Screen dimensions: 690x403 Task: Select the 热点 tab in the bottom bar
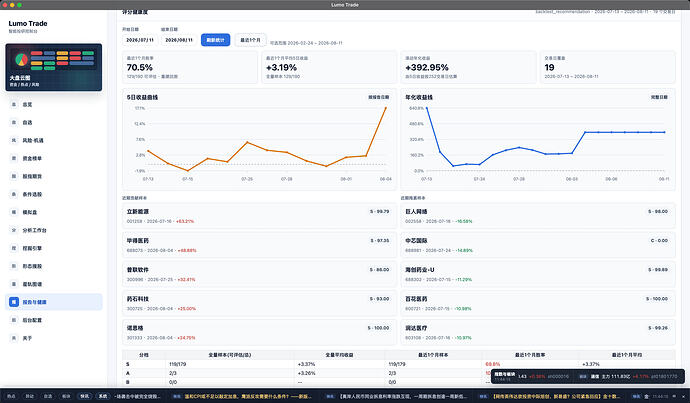point(11,396)
